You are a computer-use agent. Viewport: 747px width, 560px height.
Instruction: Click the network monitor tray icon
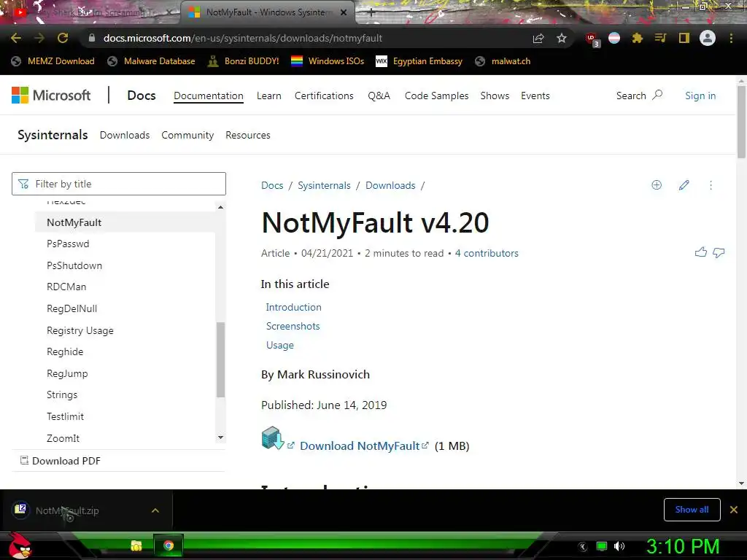[602, 546]
